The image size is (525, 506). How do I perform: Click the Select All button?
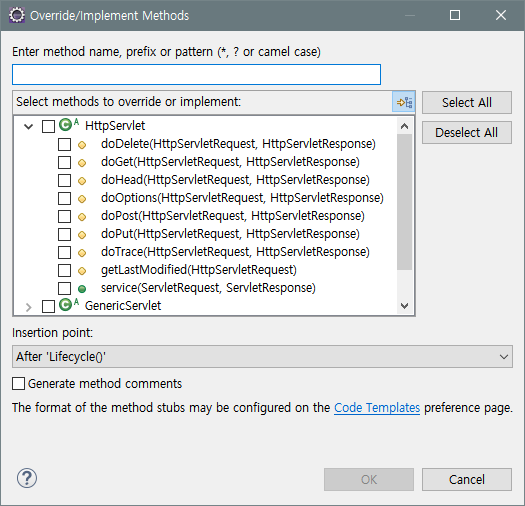click(x=467, y=102)
